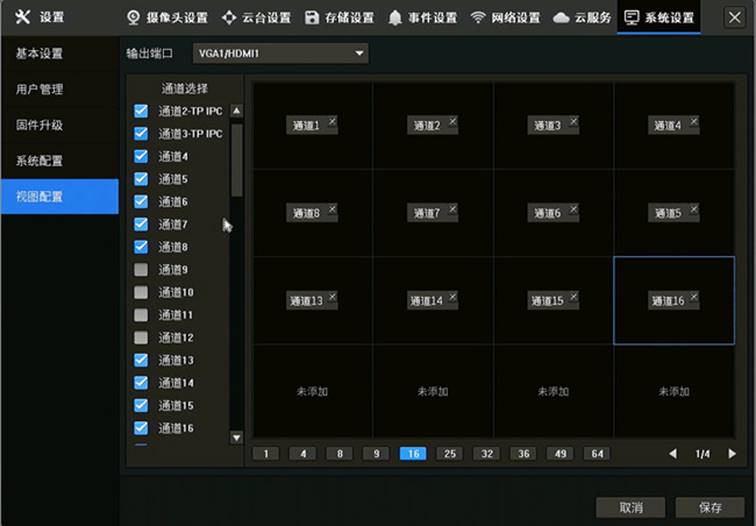This screenshot has width=756, height=526.
Task: Toggle the 通道13 checkbox off
Action: (141, 360)
